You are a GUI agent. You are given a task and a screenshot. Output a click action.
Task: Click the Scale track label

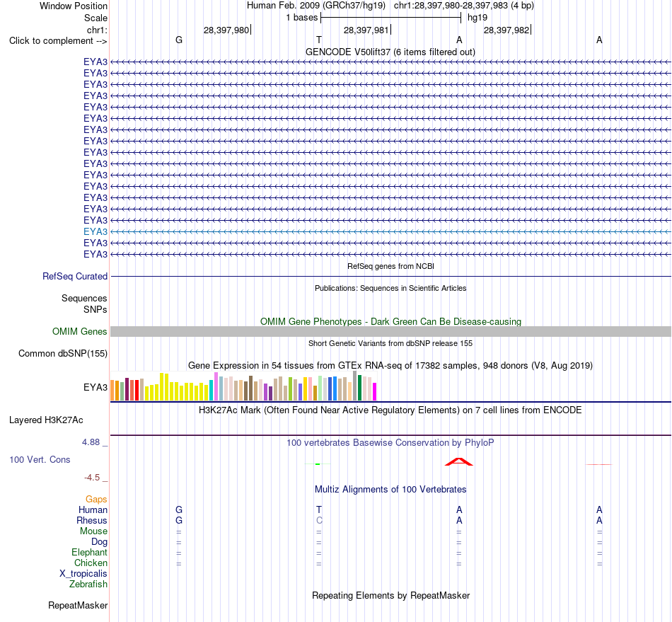[x=95, y=18]
